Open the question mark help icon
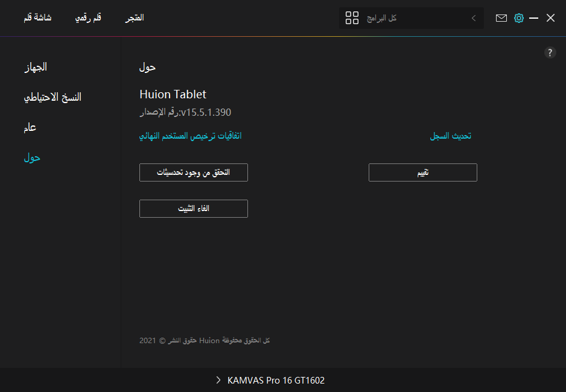This screenshot has height=392, width=566. [x=550, y=52]
